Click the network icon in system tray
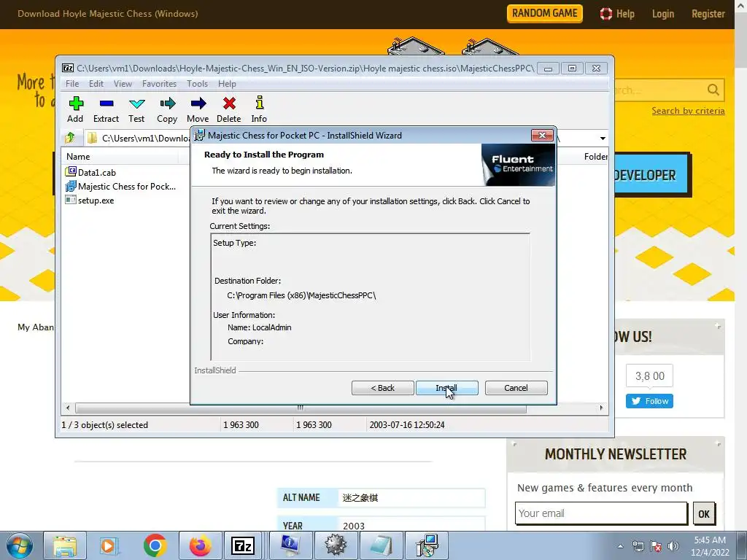 pyautogui.click(x=638, y=546)
